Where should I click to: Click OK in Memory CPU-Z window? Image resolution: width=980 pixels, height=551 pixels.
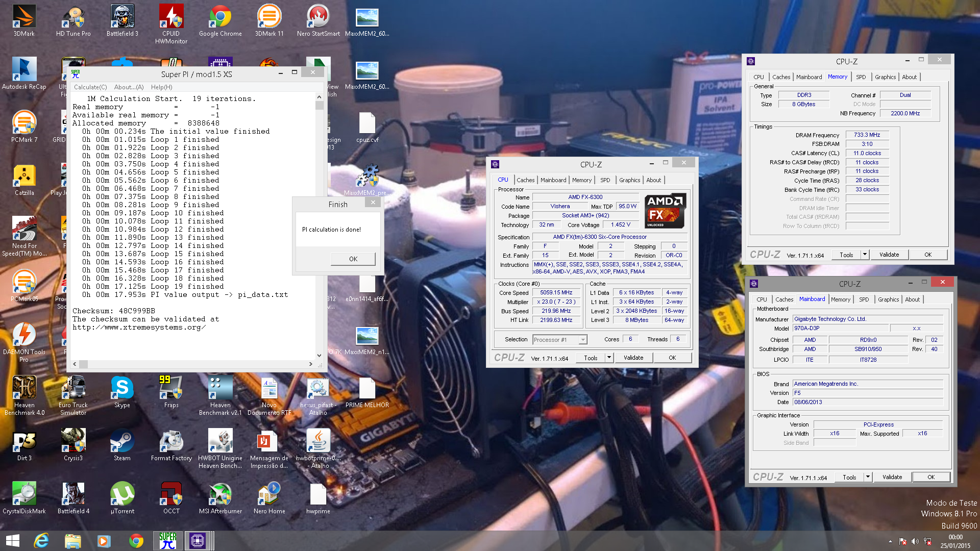927,255
